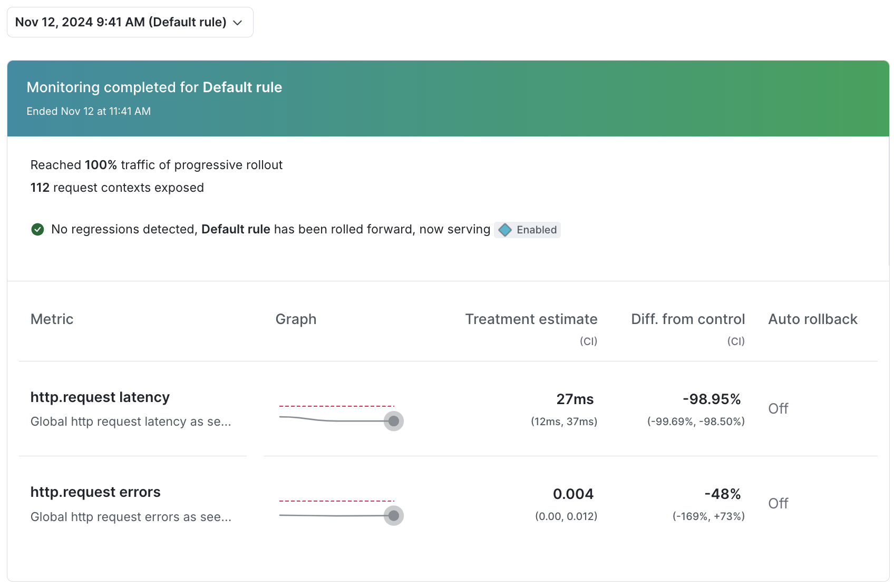
Task: Enable the Enabled serving badge
Action: tap(527, 230)
